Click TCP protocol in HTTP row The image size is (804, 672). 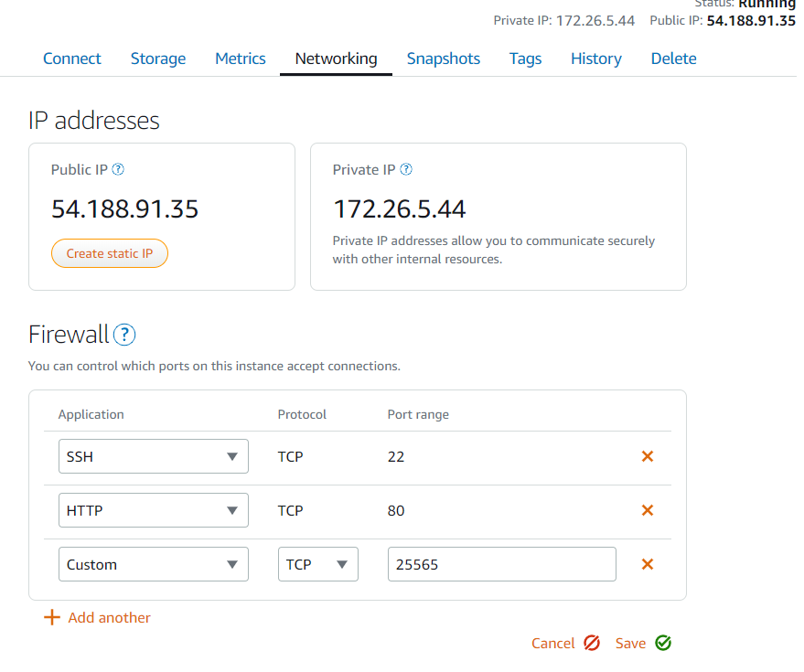click(290, 510)
